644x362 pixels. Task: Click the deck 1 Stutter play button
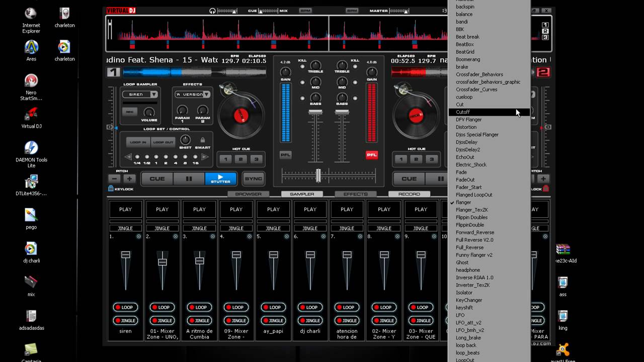pos(220,178)
